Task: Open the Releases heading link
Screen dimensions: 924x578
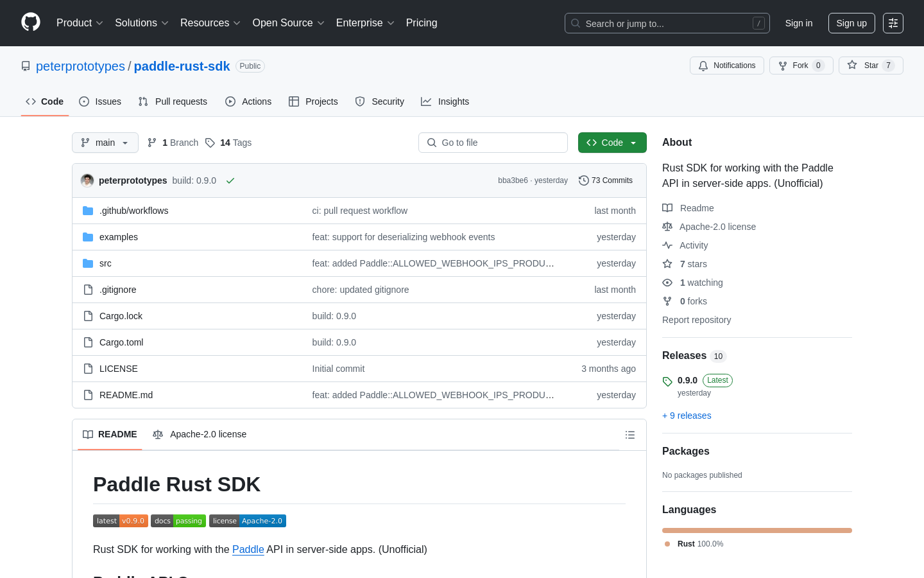Action: coord(694,356)
